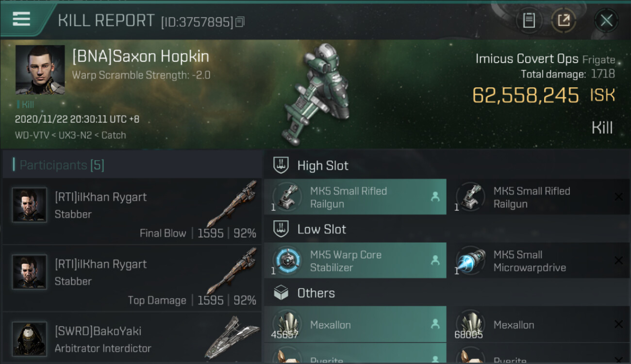This screenshot has height=364, width=631.
Task: Open the clipboard report icon
Action: click(x=529, y=20)
